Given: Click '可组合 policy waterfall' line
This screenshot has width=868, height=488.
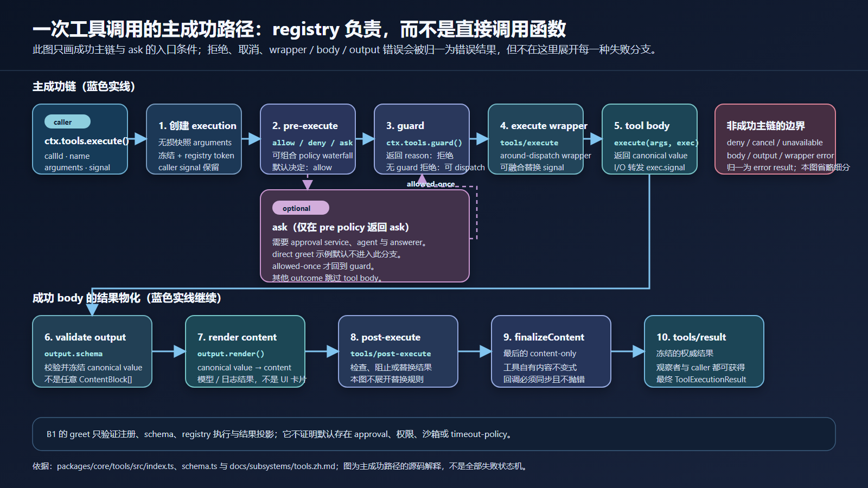Looking at the screenshot, I should (x=312, y=156).
